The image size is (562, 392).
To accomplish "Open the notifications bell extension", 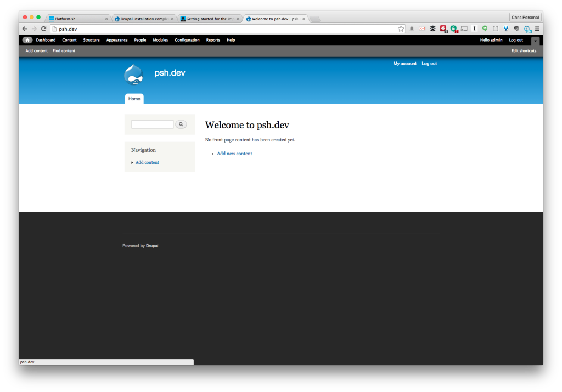I will click(412, 29).
